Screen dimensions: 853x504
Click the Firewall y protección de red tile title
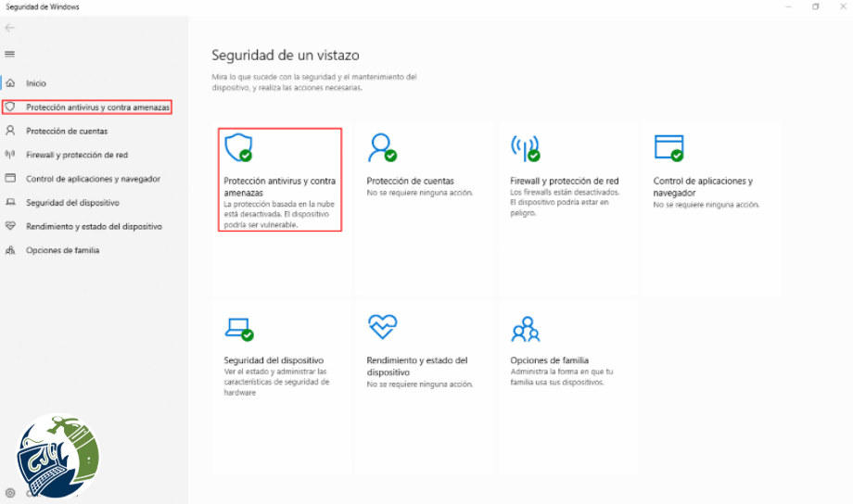click(x=564, y=181)
